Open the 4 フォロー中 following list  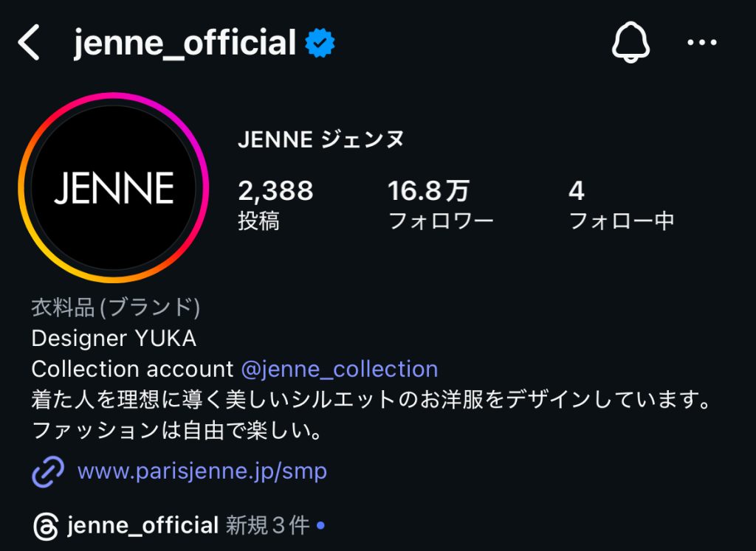click(x=621, y=204)
